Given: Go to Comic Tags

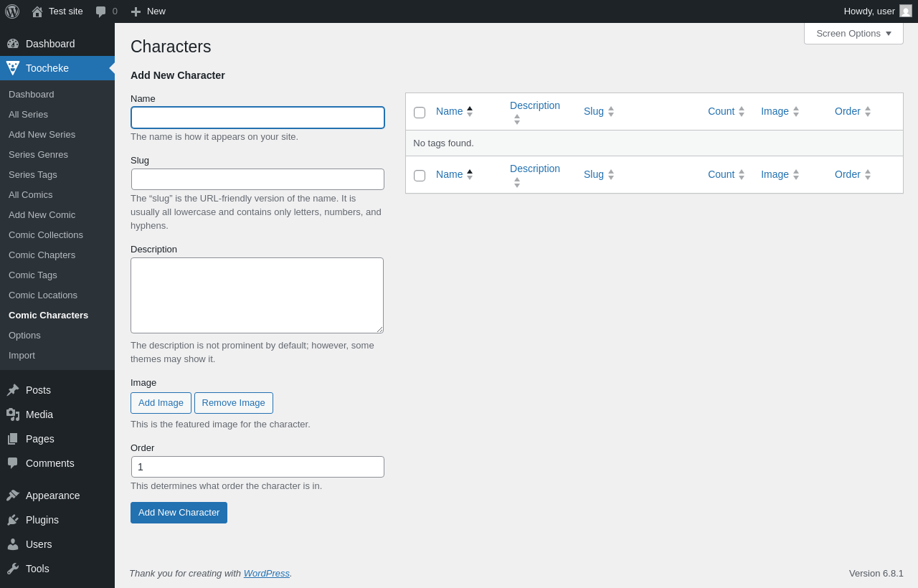Looking at the screenshot, I should coord(33,275).
